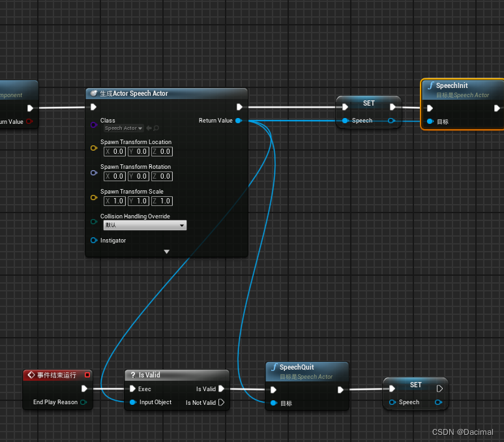Click the Is Valid question mark icon

133,376
